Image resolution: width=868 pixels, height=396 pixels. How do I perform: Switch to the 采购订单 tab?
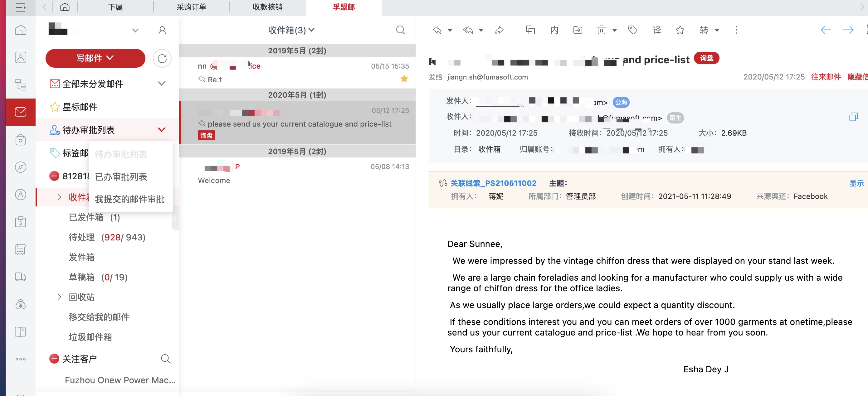click(191, 7)
